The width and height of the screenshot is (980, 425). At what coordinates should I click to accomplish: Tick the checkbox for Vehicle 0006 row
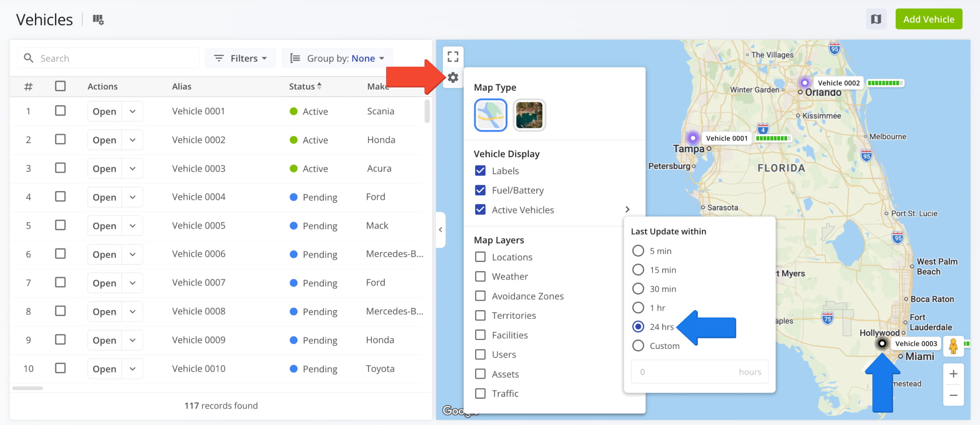tap(60, 254)
